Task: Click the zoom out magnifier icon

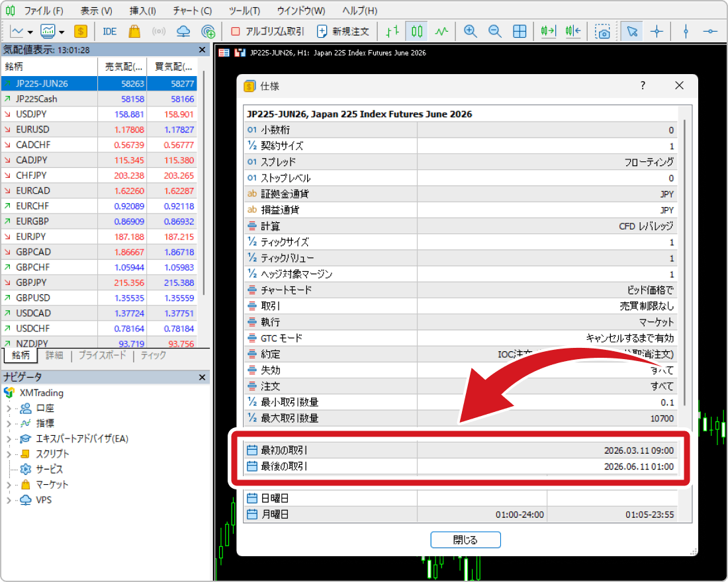Action: [495, 31]
